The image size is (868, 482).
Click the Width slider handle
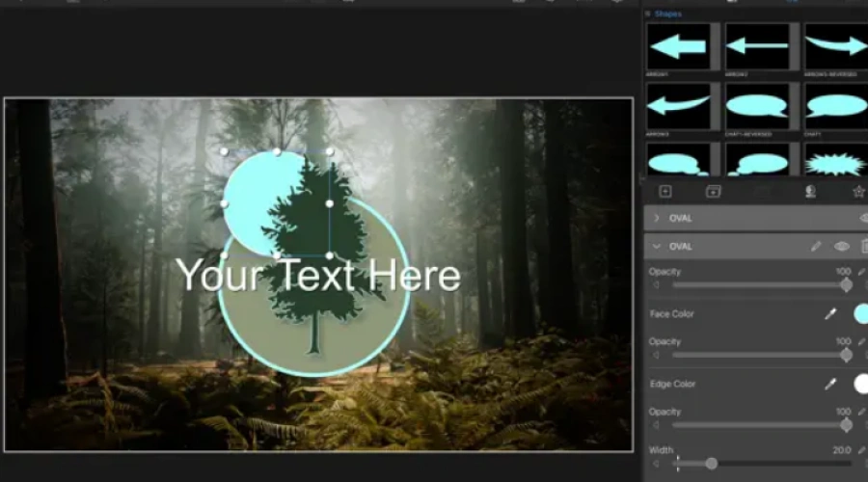(712, 464)
